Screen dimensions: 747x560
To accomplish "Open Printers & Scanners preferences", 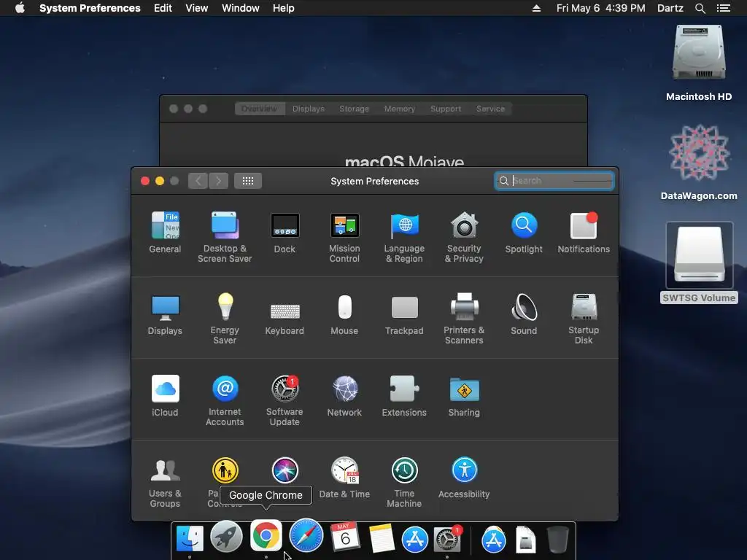I will point(464,319).
